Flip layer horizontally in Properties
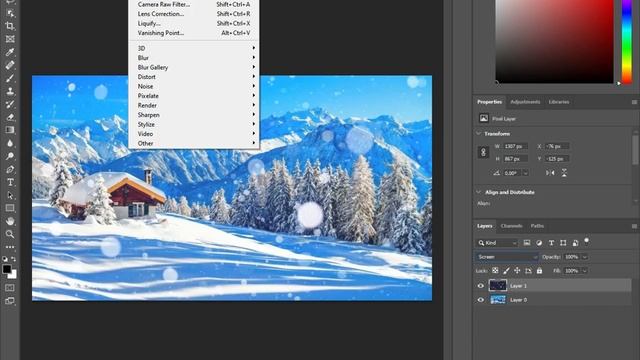 click(550, 173)
